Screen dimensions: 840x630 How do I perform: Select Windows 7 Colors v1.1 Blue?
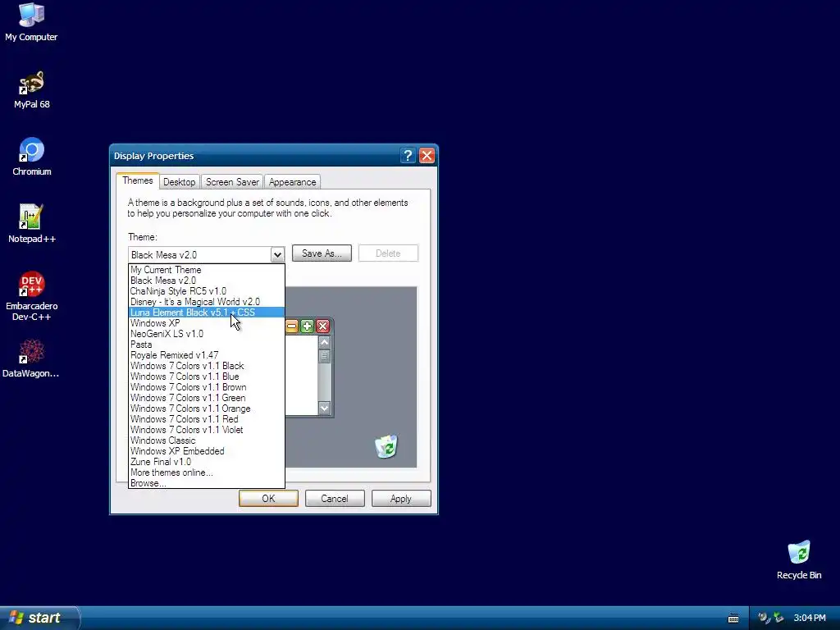pyautogui.click(x=207, y=377)
